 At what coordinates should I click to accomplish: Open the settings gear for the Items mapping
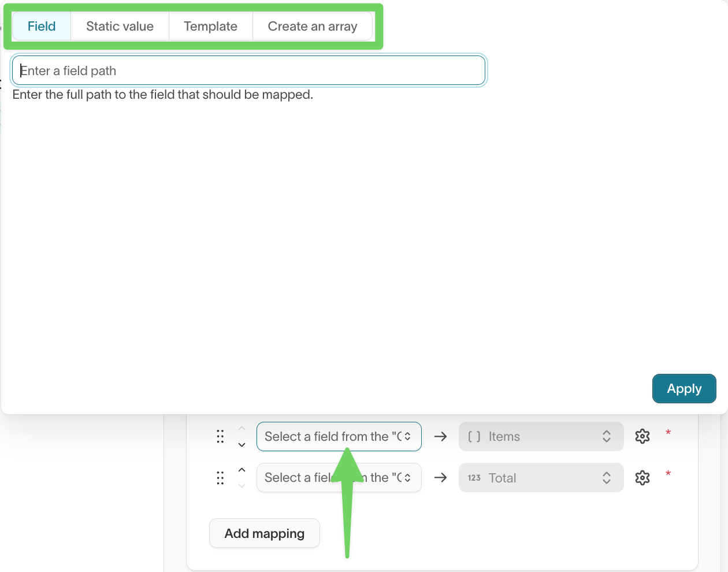pos(642,436)
